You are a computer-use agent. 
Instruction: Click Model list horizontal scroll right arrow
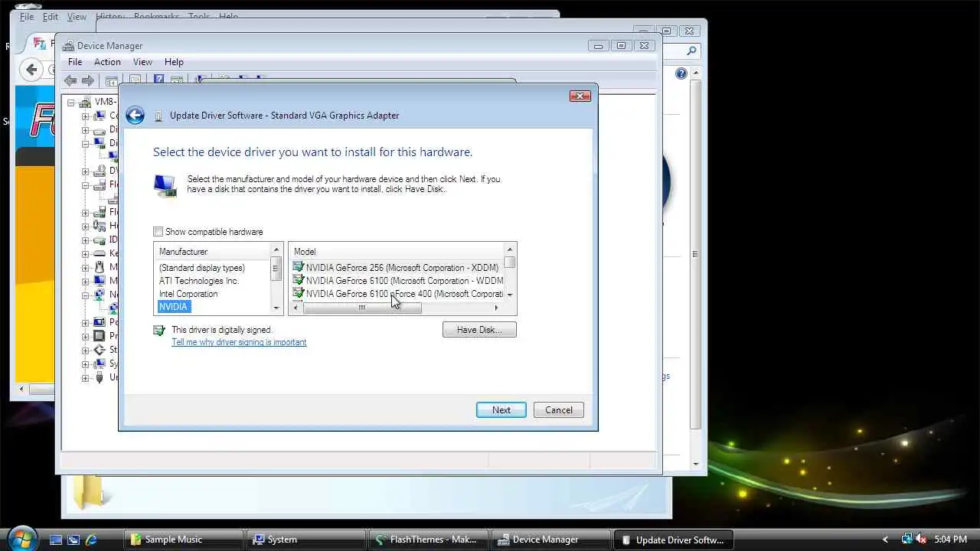[x=496, y=308]
